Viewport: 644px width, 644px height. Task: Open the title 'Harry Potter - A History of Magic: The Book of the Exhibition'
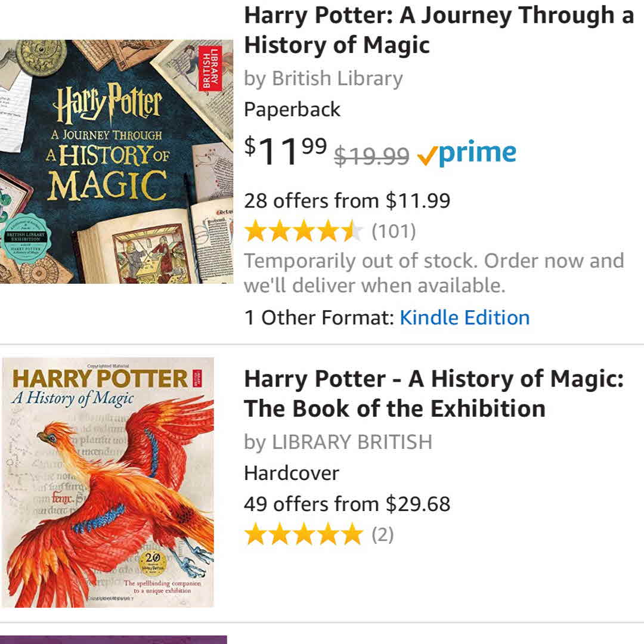click(434, 394)
